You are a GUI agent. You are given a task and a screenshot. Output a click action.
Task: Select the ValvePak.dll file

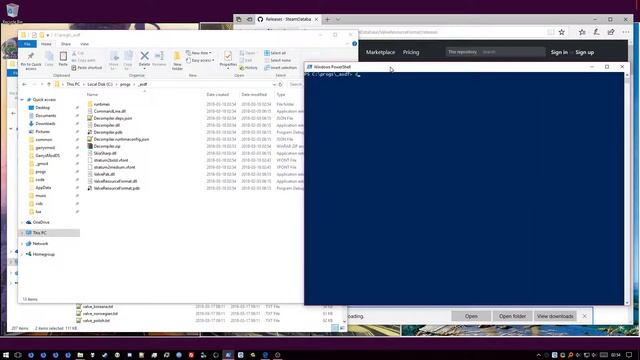104,174
